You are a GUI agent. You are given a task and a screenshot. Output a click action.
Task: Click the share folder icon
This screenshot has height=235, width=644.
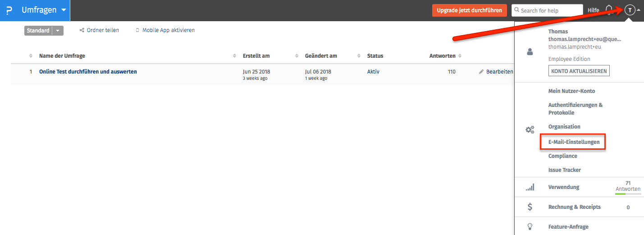[x=82, y=30]
